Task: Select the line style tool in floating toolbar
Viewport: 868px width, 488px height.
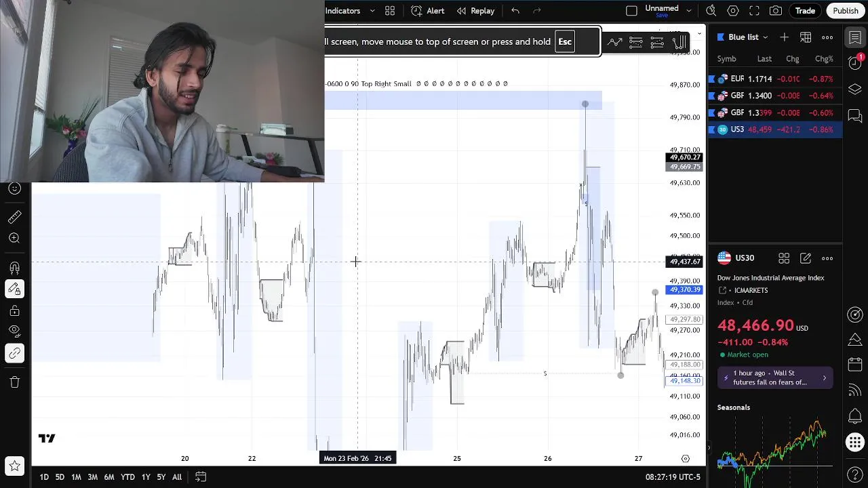Action: click(x=614, y=43)
